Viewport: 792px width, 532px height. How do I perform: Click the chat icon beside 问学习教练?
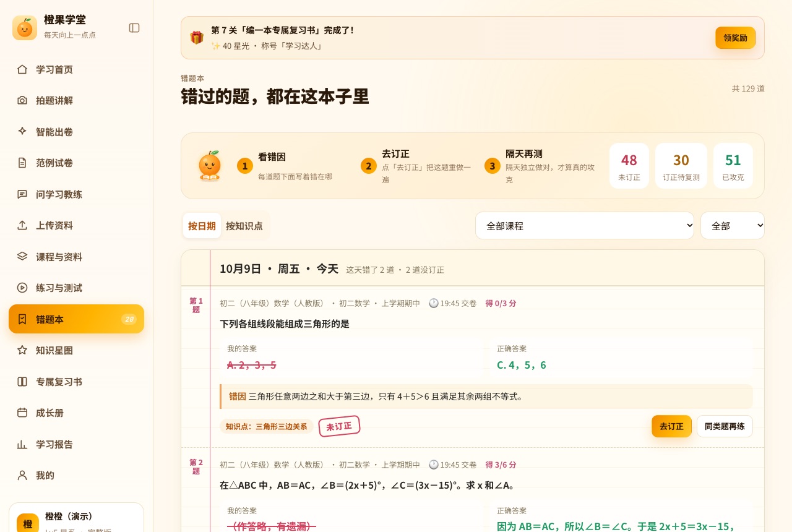[22, 194]
